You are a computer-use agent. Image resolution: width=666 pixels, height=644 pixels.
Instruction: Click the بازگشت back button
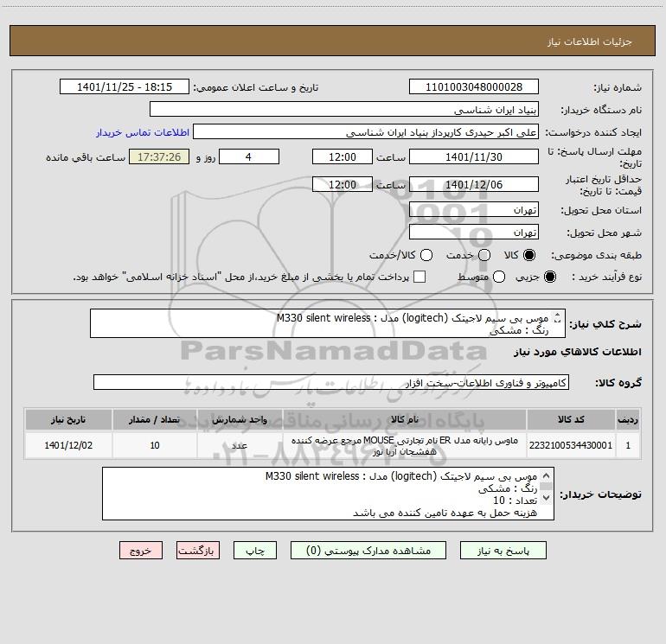pos(198,551)
